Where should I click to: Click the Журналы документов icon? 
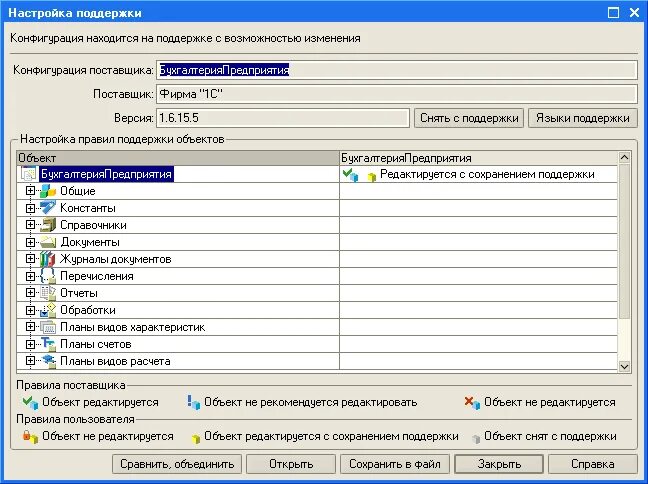tap(48, 259)
